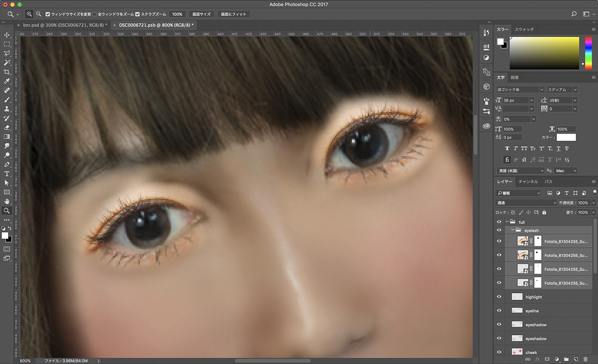Screen dimensions: 598x364
Task: Open the font family 游ゴシック体 dropdown
Action: coord(520,90)
